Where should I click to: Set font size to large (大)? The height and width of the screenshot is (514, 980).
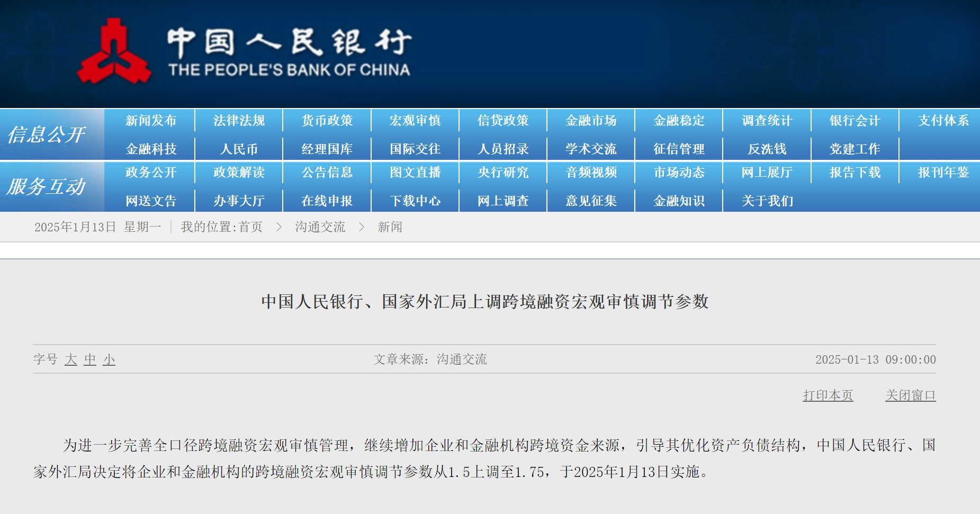pos(71,360)
